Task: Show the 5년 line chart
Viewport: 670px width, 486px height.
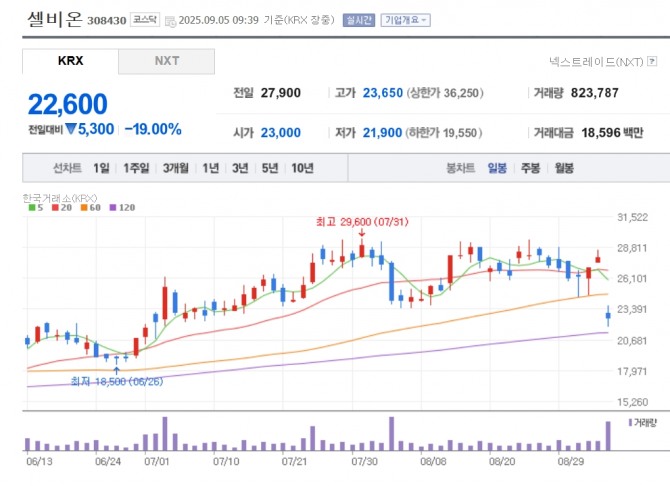Action: [269, 169]
